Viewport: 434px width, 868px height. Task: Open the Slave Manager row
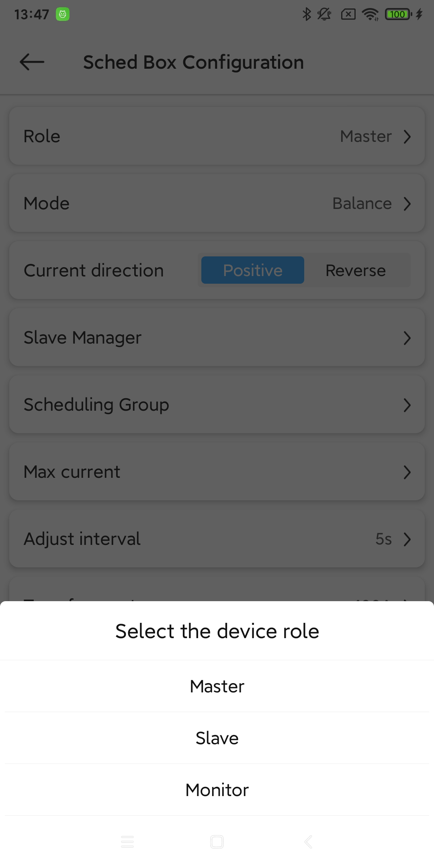217,338
